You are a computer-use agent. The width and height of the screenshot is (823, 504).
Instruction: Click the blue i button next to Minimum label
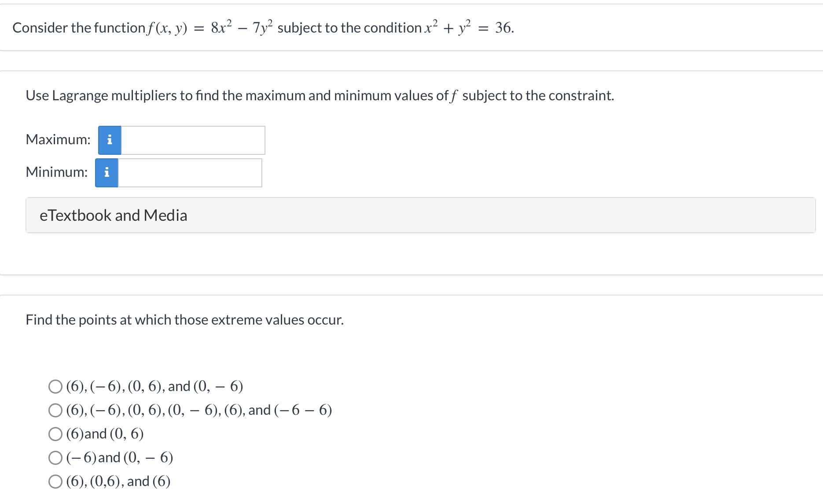[107, 172]
